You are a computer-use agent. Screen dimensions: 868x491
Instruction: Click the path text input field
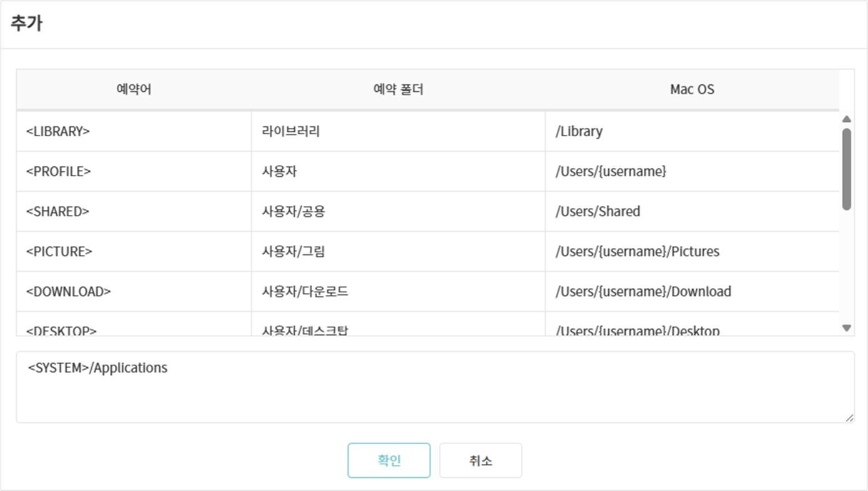coord(435,387)
